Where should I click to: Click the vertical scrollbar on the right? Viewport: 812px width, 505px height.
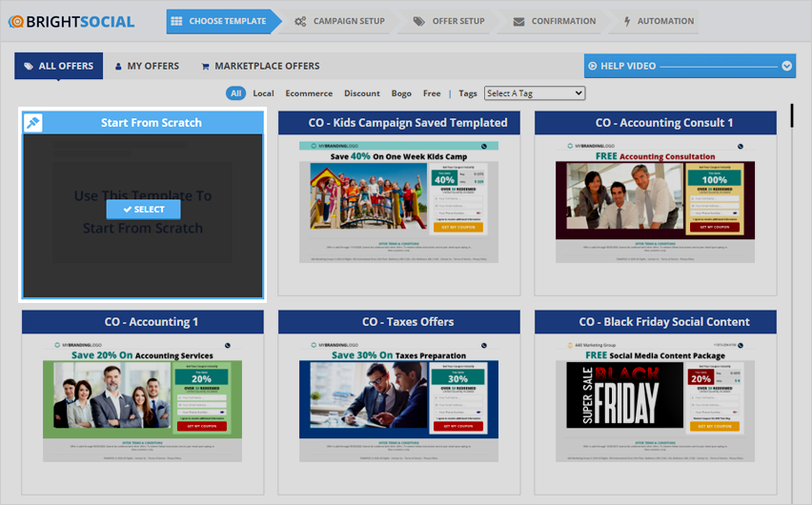[x=791, y=114]
